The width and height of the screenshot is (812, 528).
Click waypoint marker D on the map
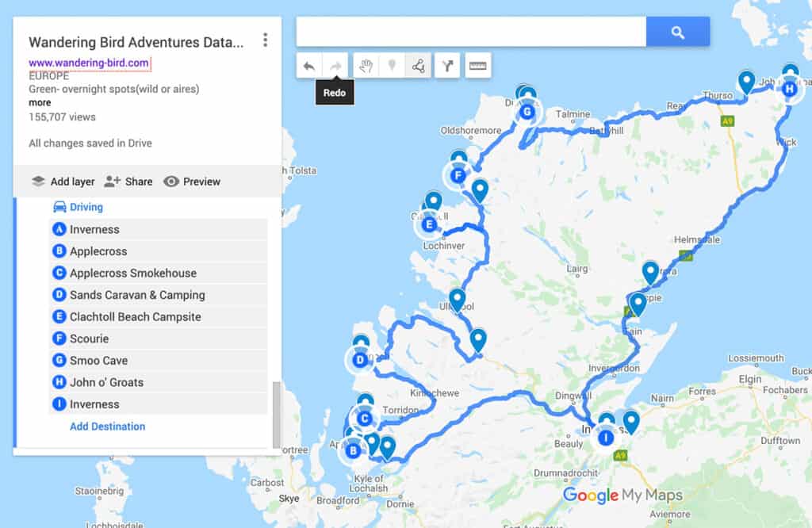[360, 360]
